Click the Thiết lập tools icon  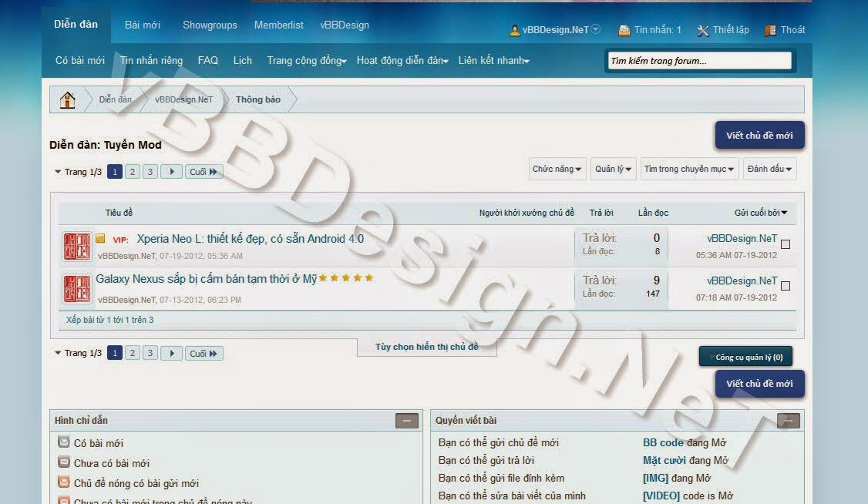[x=702, y=30]
